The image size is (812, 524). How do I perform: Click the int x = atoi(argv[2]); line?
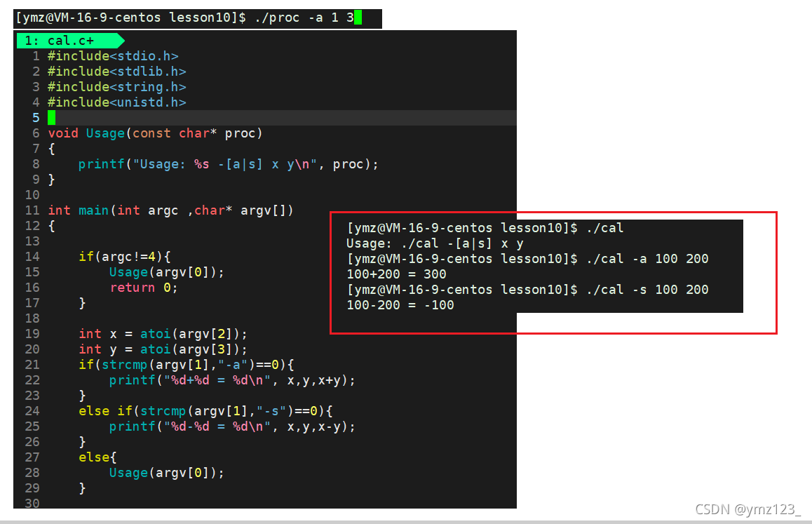pos(163,334)
